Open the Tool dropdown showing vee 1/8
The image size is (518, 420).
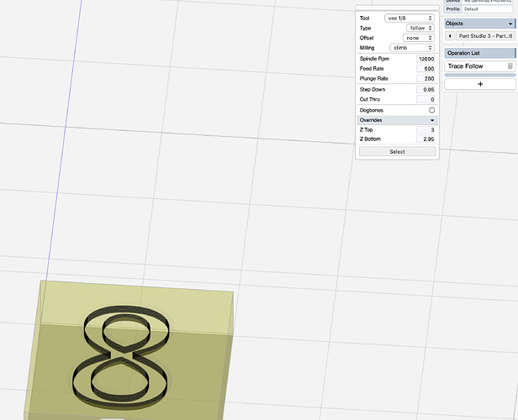[x=409, y=18]
